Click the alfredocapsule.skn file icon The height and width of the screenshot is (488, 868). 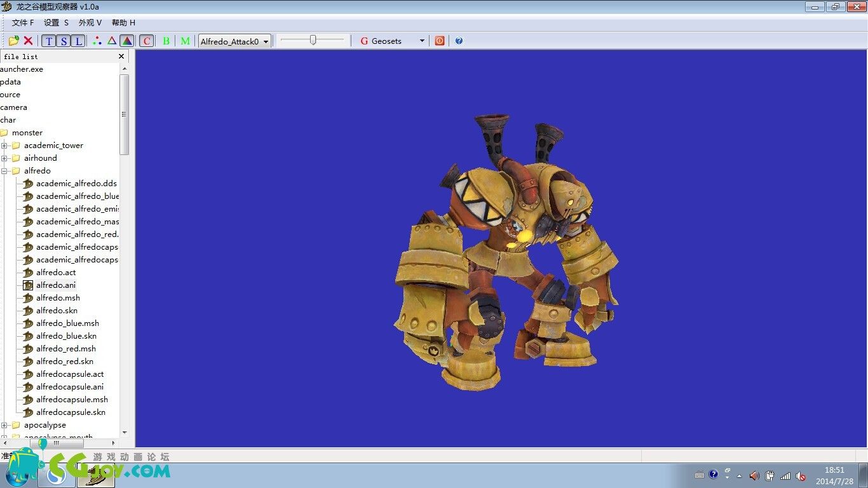tap(28, 412)
